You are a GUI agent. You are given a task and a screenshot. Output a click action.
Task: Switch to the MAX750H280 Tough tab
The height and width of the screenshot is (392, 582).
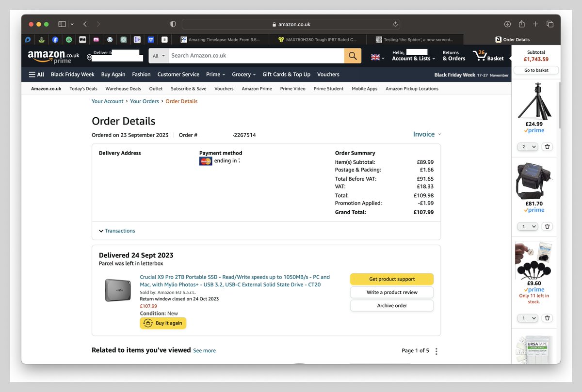coord(318,39)
